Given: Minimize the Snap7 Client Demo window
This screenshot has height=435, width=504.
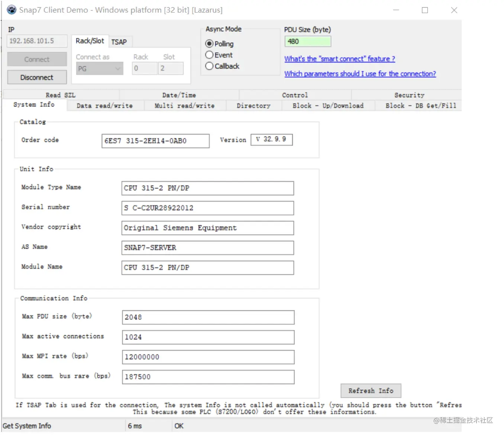Looking at the screenshot, I should (x=396, y=10).
